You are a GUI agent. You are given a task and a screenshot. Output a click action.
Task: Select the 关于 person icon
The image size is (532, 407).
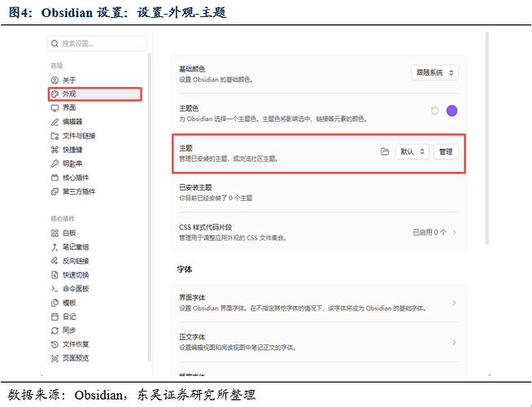point(55,80)
